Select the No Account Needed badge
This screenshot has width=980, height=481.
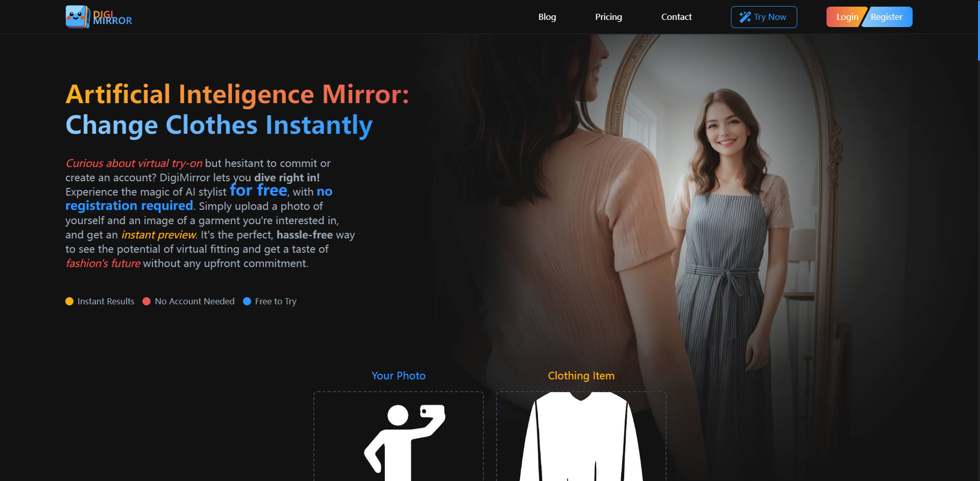[x=189, y=301]
